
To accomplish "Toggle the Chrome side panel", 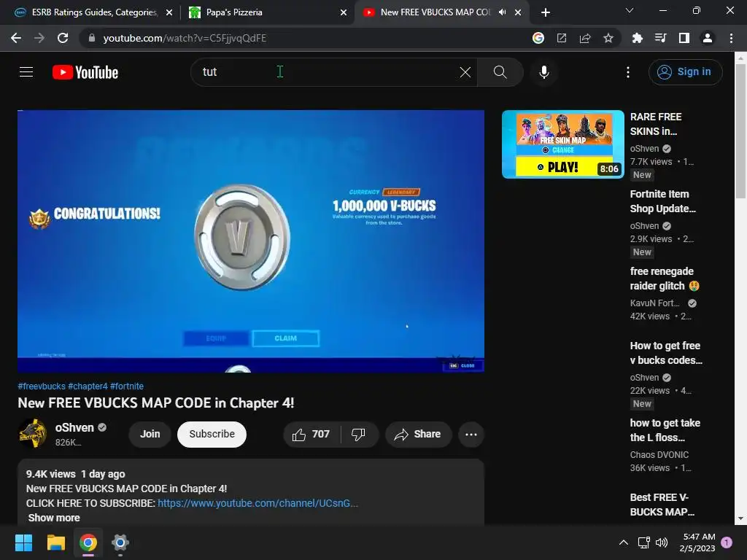I will click(x=684, y=38).
